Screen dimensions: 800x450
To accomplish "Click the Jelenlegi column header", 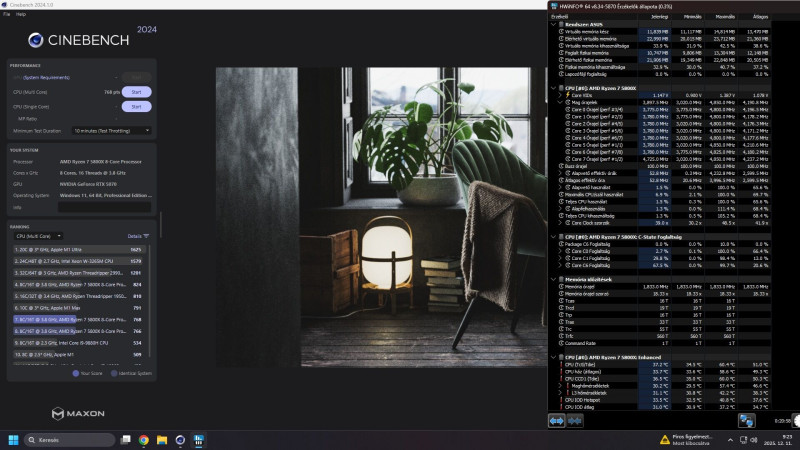I will coord(659,17).
